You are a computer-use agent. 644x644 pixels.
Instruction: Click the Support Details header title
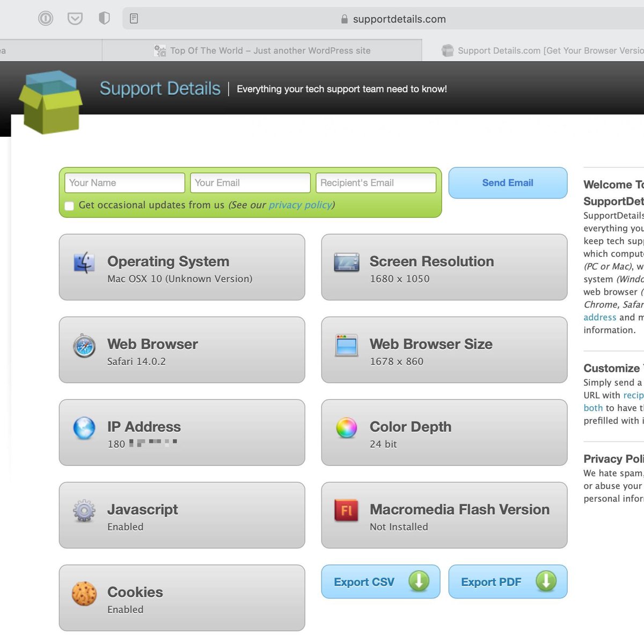pos(160,89)
